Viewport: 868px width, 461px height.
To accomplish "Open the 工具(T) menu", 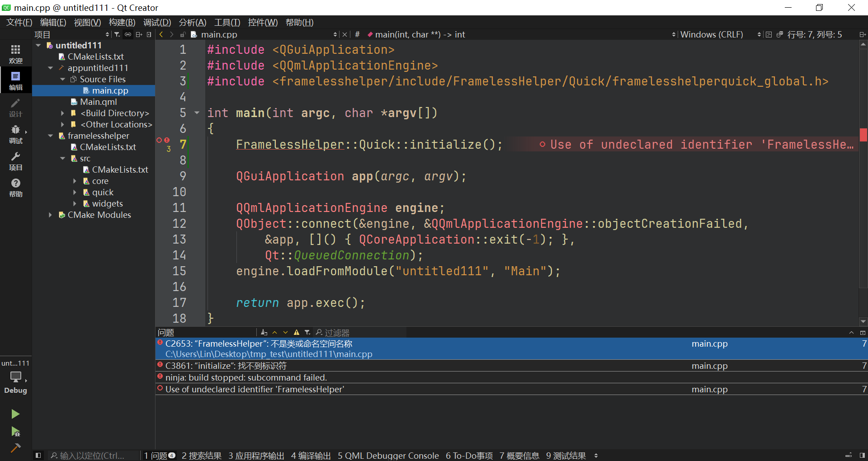I will (x=227, y=22).
